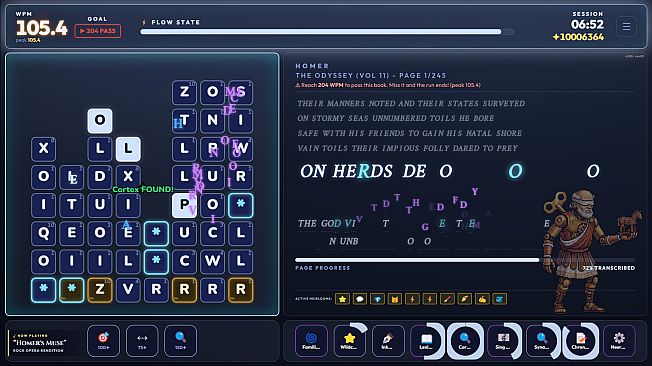Viewport: 652px width, 366px height.
Task: Inspect the blue diamond heirloom icon
Action: point(377,299)
